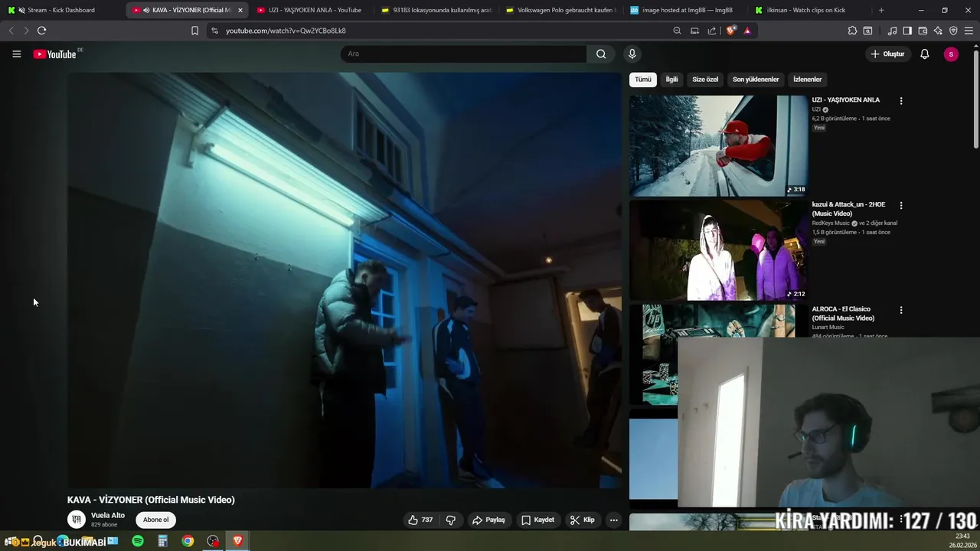Open options menu for kazui 2HOE video
The height and width of the screenshot is (551, 980).
pyautogui.click(x=901, y=205)
